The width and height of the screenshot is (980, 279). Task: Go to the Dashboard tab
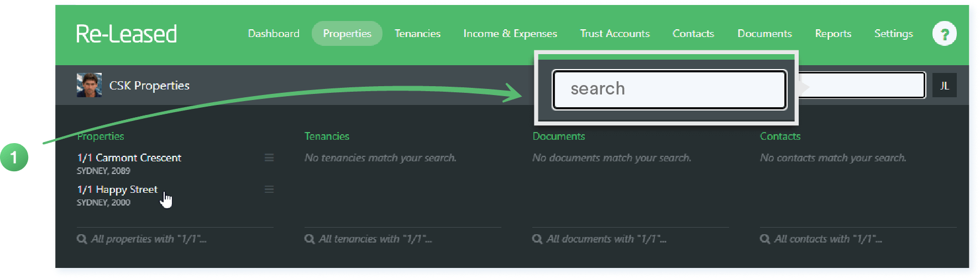tap(274, 34)
